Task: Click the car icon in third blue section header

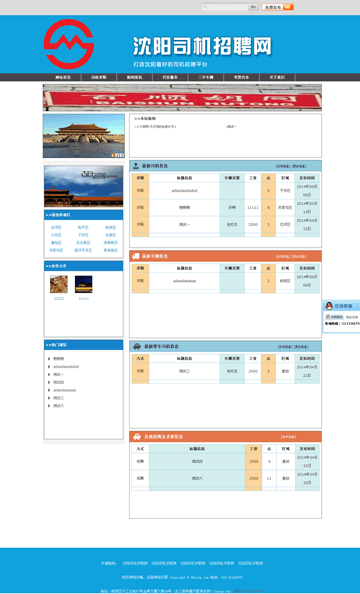Action: pyautogui.click(x=137, y=346)
